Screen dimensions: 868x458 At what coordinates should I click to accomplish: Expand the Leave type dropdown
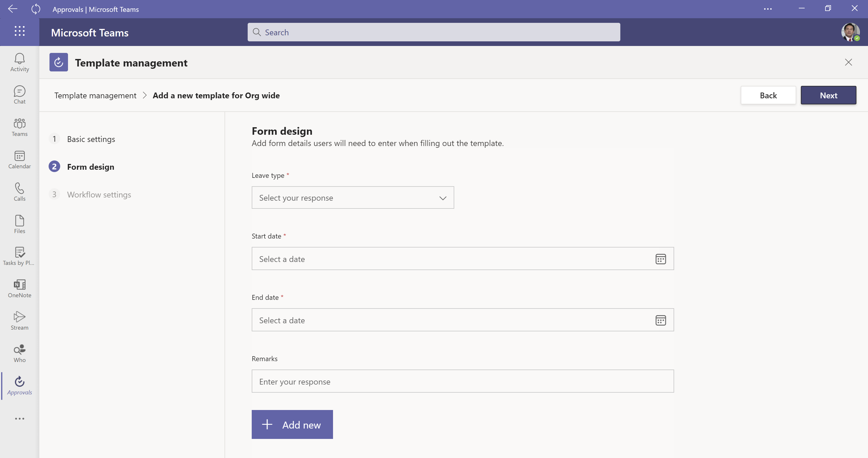352,198
